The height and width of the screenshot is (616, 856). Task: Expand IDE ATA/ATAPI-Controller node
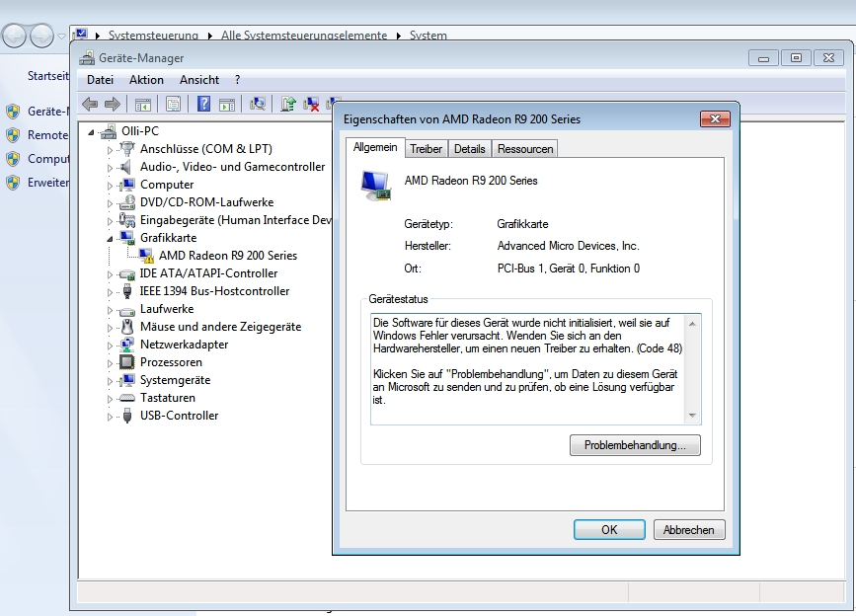click(x=110, y=273)
